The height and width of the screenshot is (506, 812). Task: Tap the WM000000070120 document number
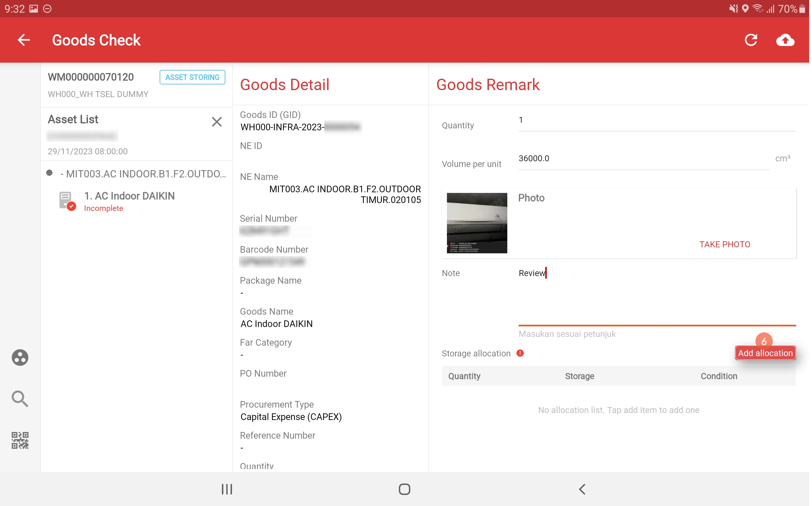(x=91, y=77)
